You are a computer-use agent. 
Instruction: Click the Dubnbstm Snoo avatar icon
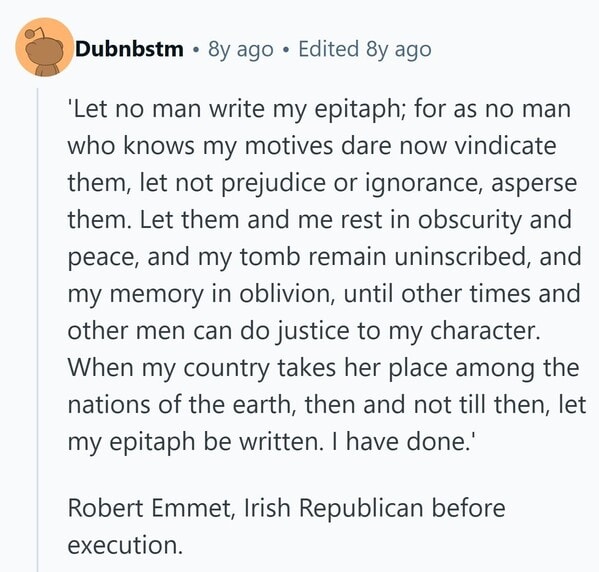(x=44, y=47)
